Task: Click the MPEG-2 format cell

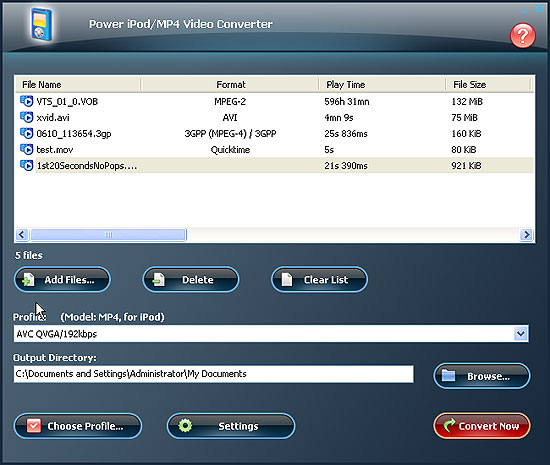Action: tap(230, 101)
